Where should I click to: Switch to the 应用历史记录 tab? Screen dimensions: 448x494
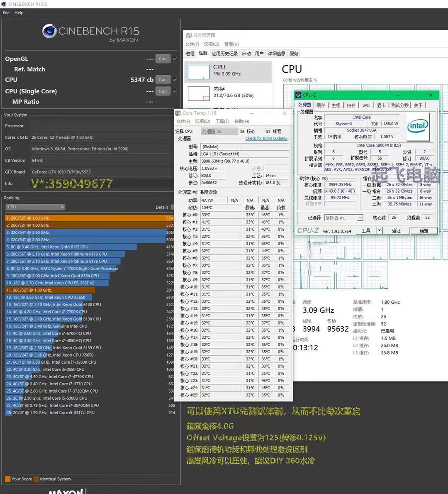pos(225,54)
